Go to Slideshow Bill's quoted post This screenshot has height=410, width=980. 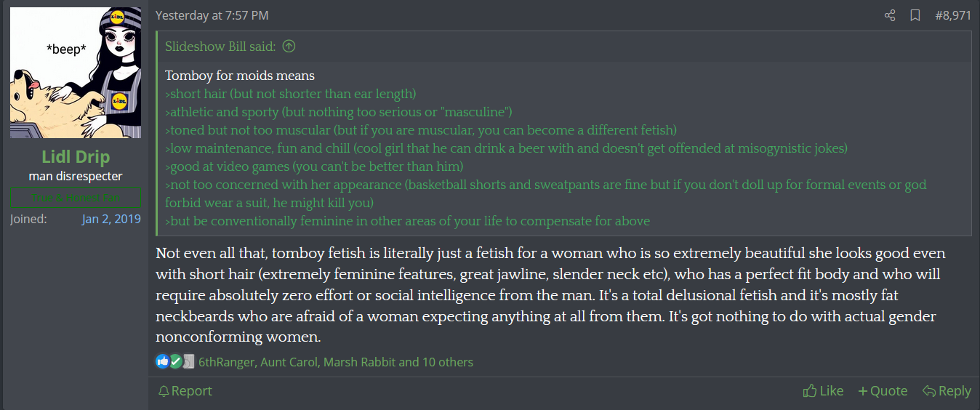pyautogui.click(x=220, y=47)
